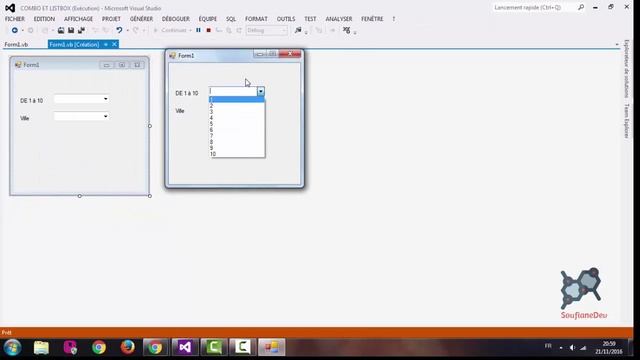The height and width of the screenshot is (360, 640).
Task: Switch to the Form1.vb code tab
Action: click(x=16, y=44)
